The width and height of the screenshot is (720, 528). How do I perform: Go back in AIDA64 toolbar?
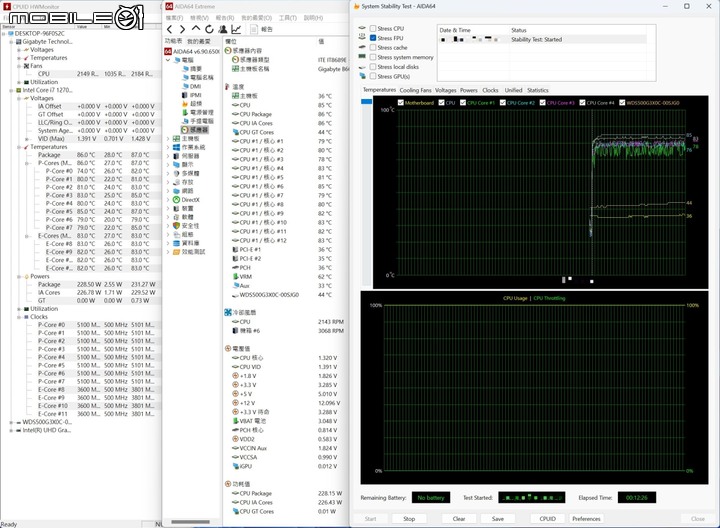[x=169, y=29]
